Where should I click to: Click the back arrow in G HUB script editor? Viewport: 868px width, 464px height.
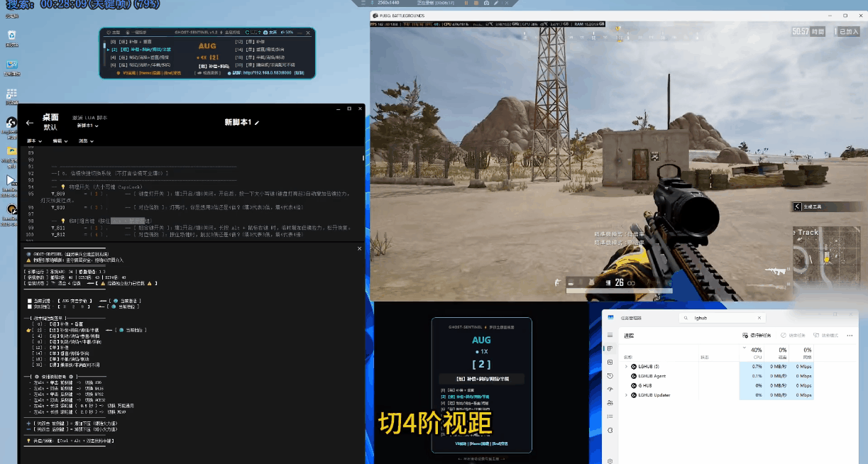click(30, 123)
